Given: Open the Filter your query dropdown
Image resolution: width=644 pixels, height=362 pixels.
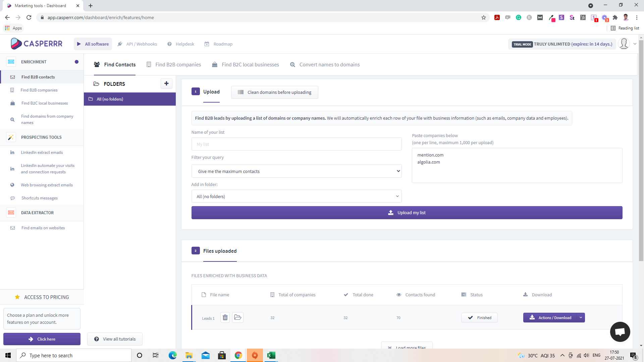Looking at the screenshot, I should (x=296, y=171).
